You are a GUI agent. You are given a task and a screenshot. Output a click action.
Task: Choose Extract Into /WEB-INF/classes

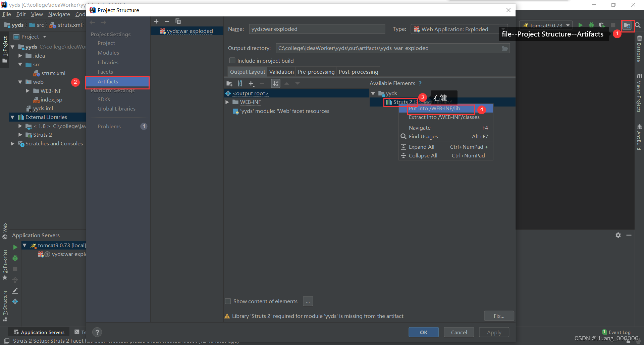click(446, 117)
